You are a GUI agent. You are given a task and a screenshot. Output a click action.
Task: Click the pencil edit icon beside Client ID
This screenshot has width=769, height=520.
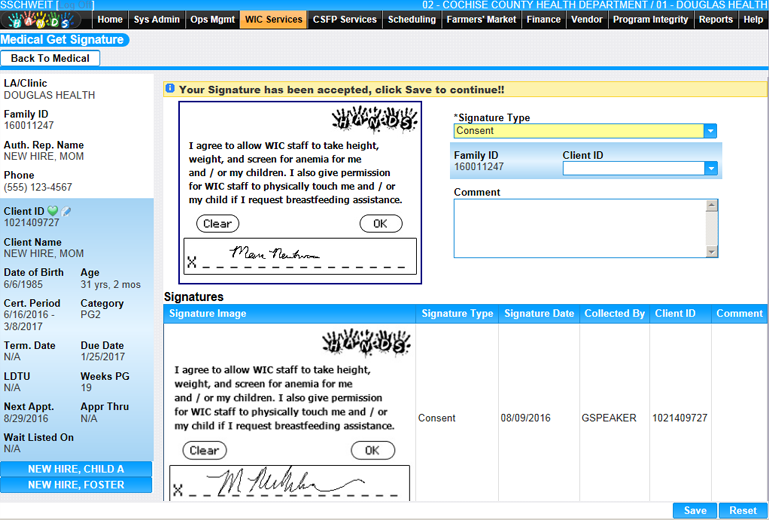click(67, 211)
